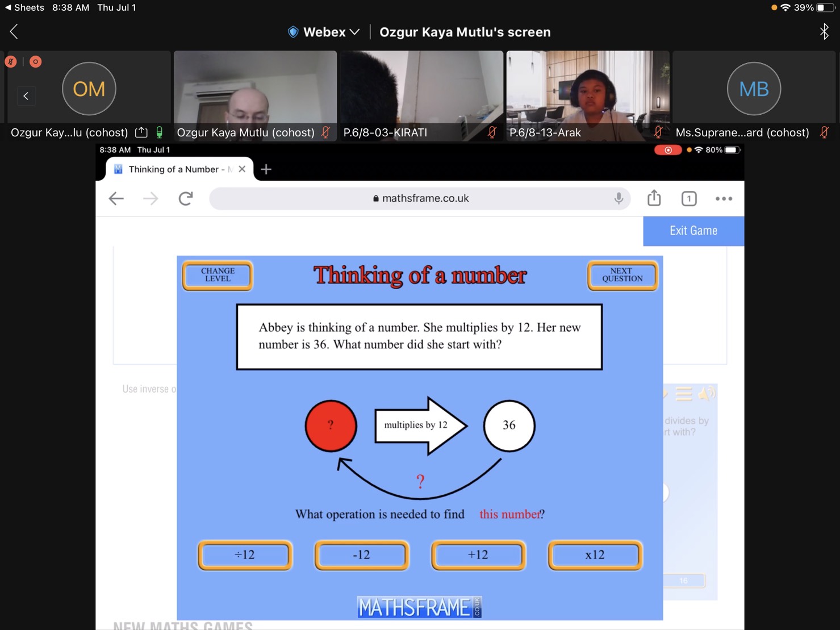Screen dimensions: 840x630
Task: Share the page with share icon
Action: pos(654,198)
